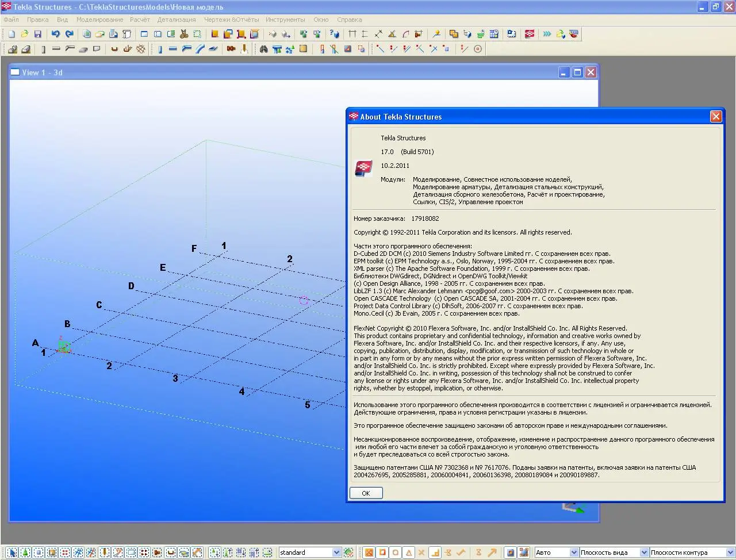Image resolution: width=736 pixels, height=560 pixels.
Task: Select the concrete beam tool
Action: (56, 49)
